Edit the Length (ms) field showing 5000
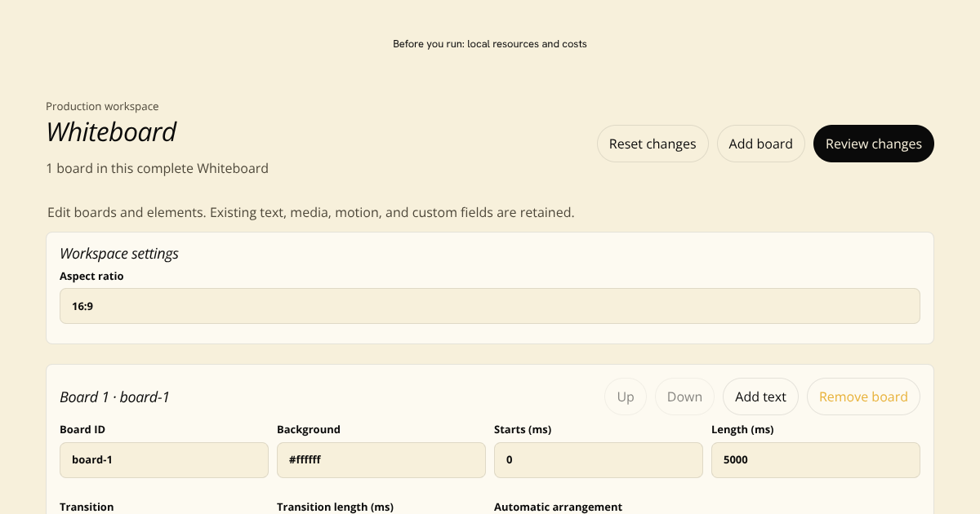The width and height of the screenshot is (980, 514). pyautogui.click(x=816, y=460)
